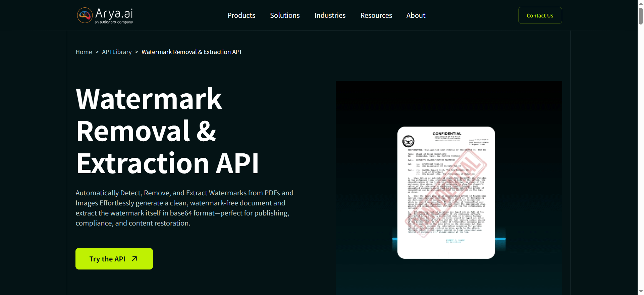This screenshot has width=644, height=295.
Task: Click the arrow icon in Try the API
Action: click(135, 259)
